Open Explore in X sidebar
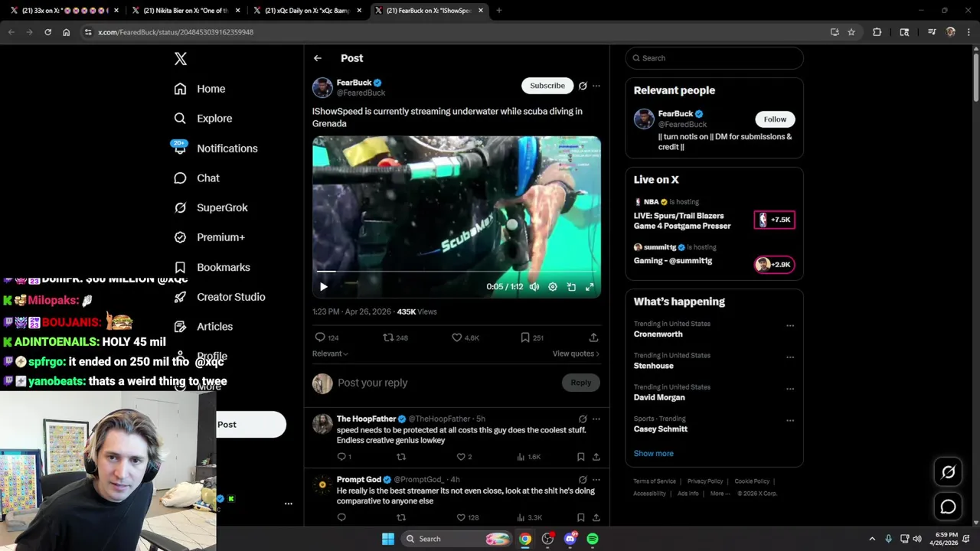Screen dimensions: 980x551 (203, 119)
